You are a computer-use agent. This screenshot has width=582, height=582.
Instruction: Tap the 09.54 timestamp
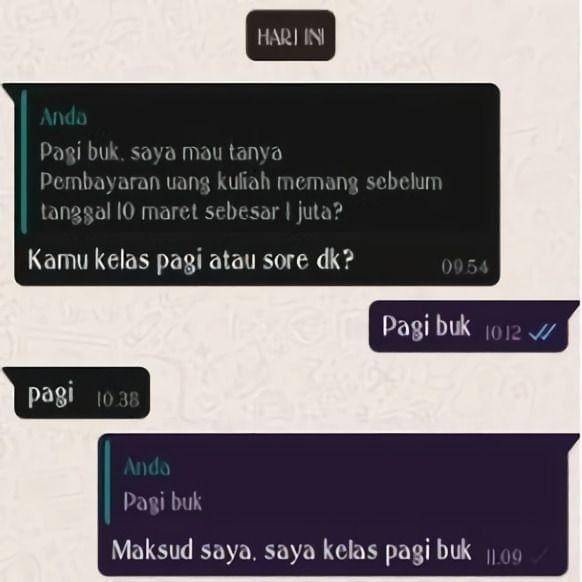(464, 267)
